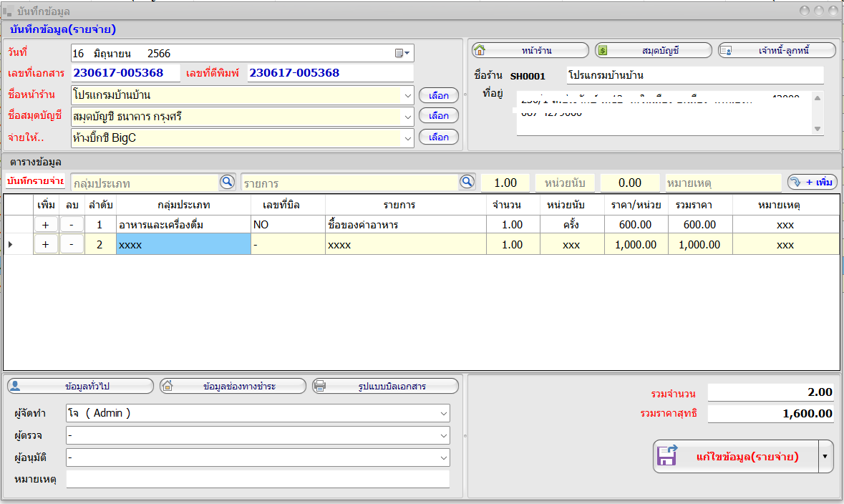
Task: Expand the ผู้อนุมัติ approver dropdown
Action: click(x=444, y=457)
